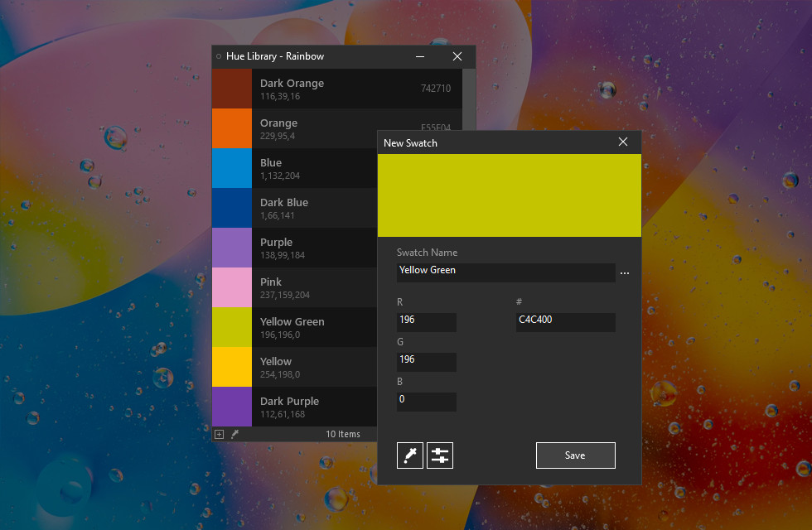The image size is (812, 530).
Task: Select the Yellow Green color square in library
Action: 232,327
